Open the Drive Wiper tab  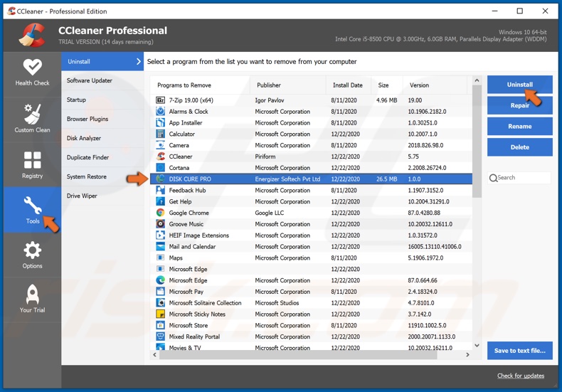pyautogui.click(x=102, y=196)
